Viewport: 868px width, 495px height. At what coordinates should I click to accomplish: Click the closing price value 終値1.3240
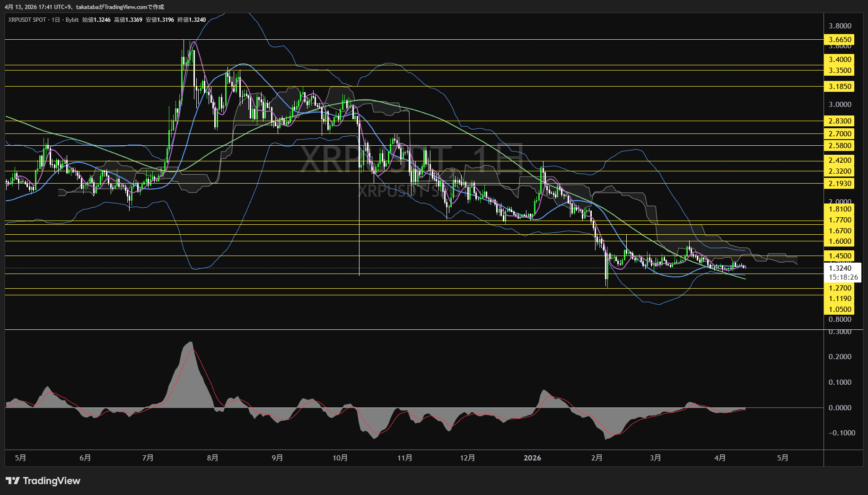tap(192, 20)
